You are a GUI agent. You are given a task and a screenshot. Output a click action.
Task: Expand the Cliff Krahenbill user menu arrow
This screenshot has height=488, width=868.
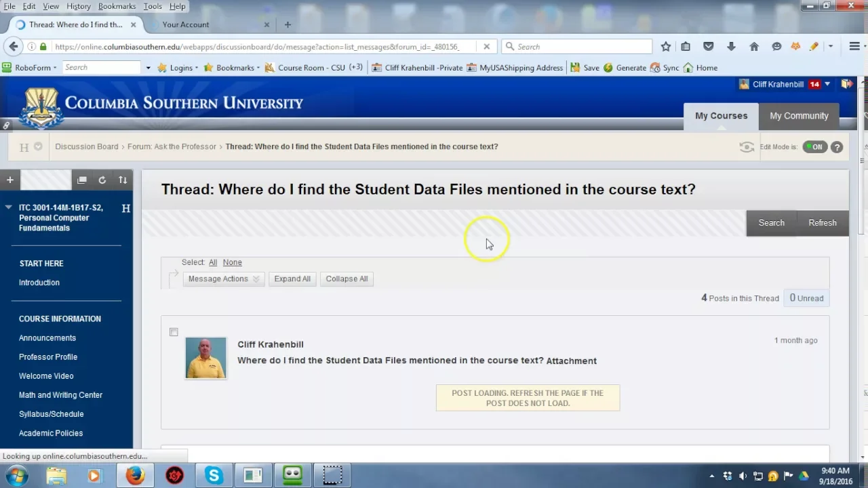click(x=827, y=84)
